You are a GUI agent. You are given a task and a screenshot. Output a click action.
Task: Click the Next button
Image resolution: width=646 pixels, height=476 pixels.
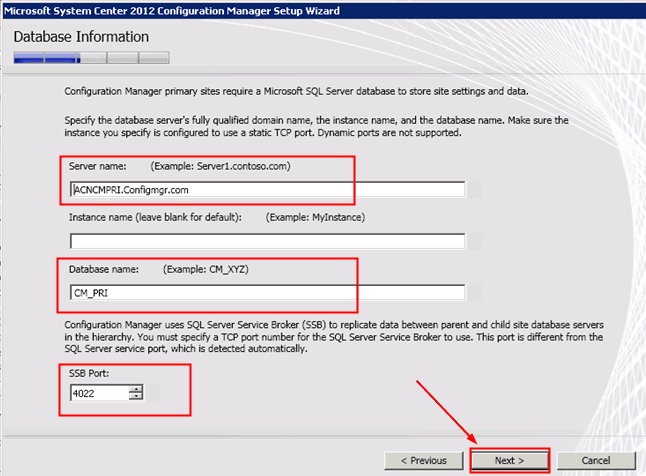tap(510, 460)
